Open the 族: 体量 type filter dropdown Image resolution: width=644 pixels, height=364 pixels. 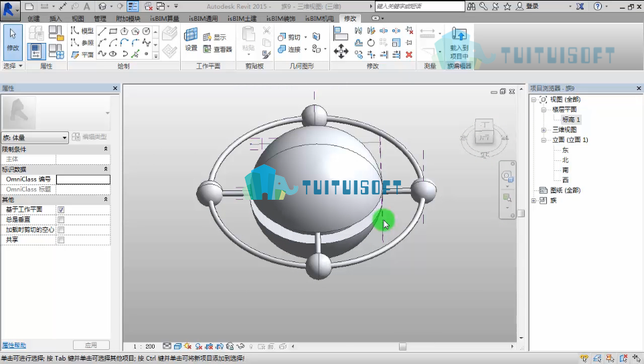35,137
